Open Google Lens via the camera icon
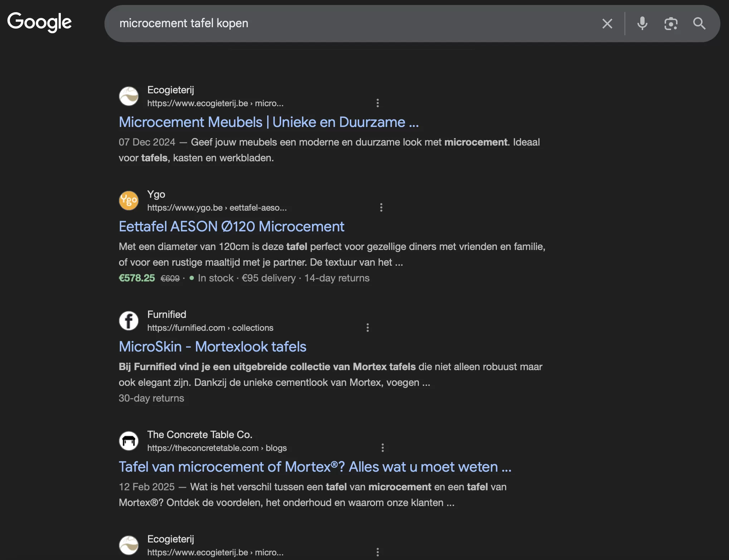This screenshot has width=729, height=560. point(671,24)
